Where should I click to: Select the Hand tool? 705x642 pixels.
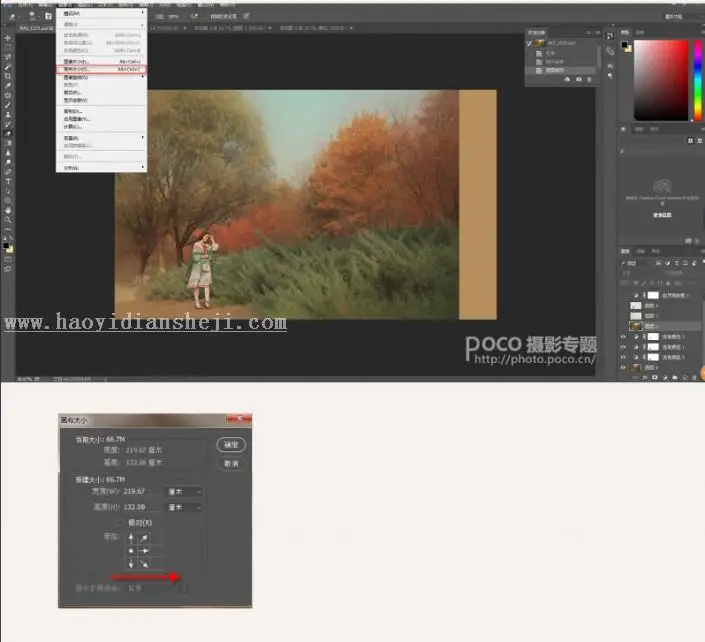coord(8,210)
